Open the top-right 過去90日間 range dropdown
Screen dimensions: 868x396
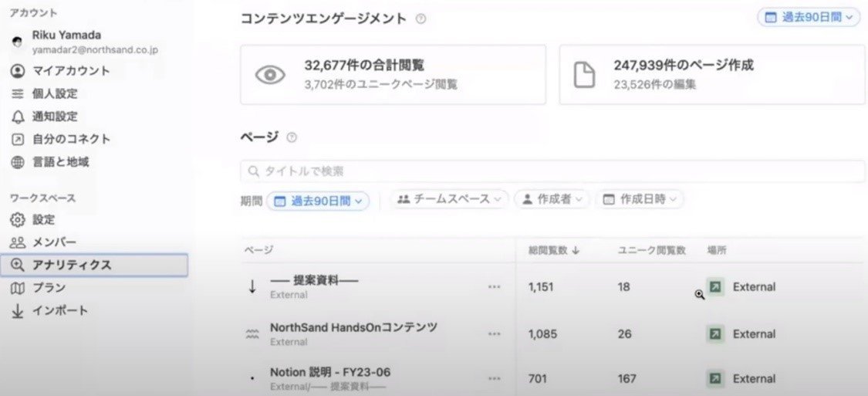click(x=809, y=17)
